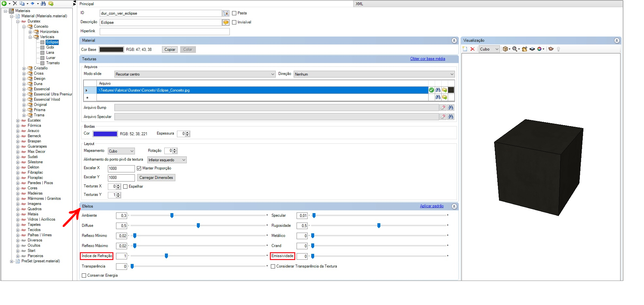
Task: Collapse the Visualização panel
Action: click(617, 41)
